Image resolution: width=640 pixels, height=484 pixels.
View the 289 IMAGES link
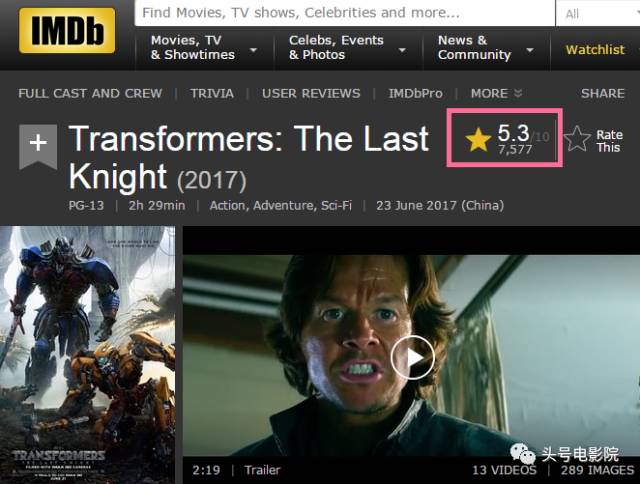click(x=597, y=470)
